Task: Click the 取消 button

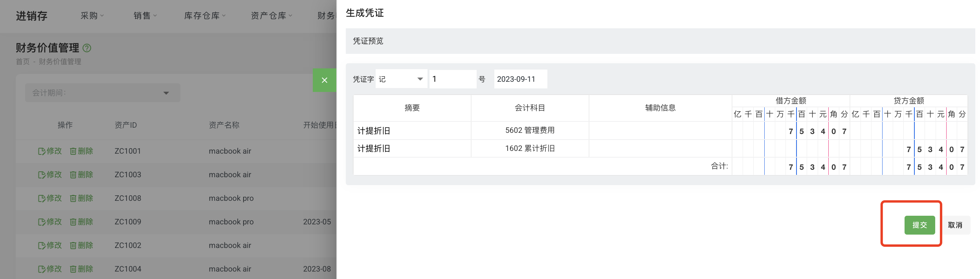Action: tap(955, 225)
